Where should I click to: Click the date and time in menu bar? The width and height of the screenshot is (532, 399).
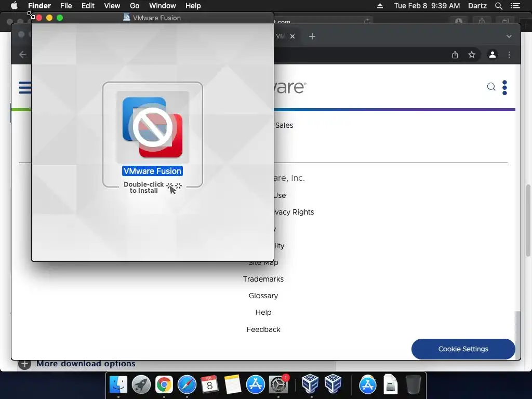coord(427,6)
